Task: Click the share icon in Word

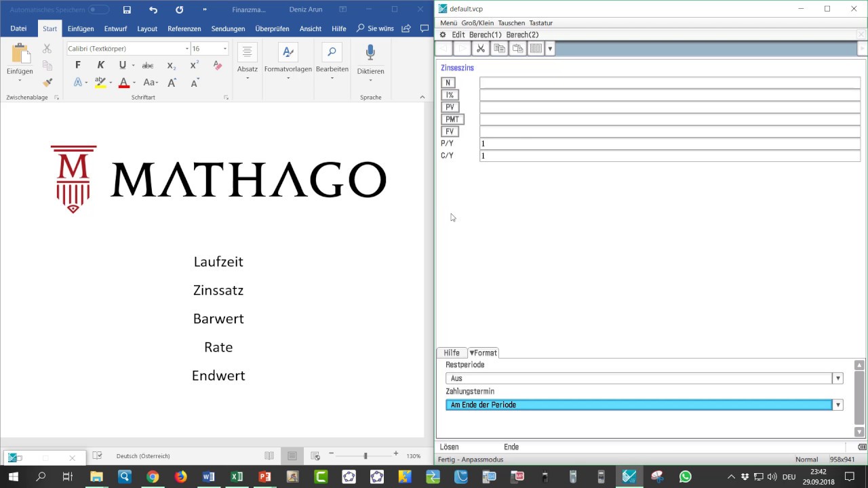Action: point(406,28)
